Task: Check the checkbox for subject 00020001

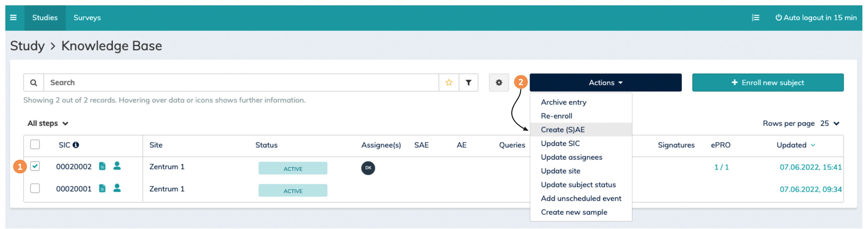Action: coord(35,188)
